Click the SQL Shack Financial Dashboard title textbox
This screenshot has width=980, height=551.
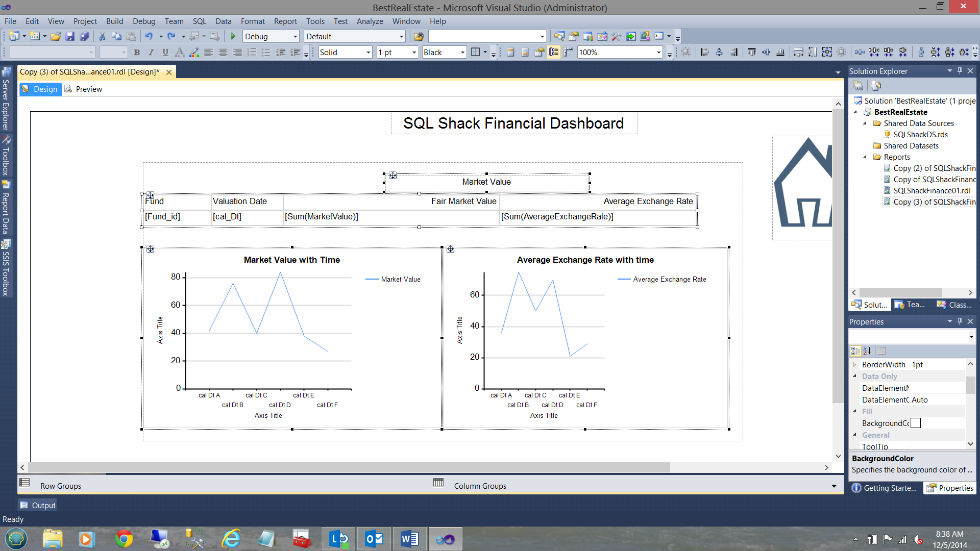[513, 123]
